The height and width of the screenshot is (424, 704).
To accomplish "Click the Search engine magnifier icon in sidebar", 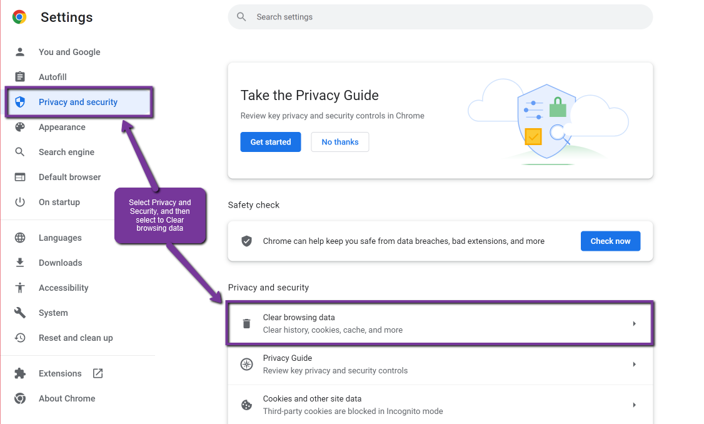I will [20, 152].
